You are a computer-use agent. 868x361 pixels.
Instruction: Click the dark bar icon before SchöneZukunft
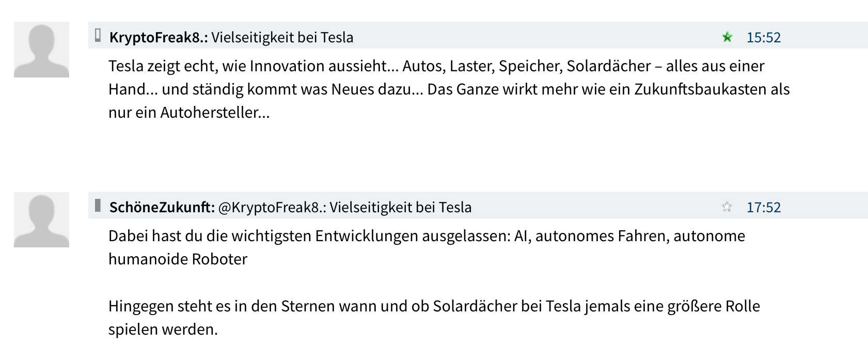tap(98, 206)
